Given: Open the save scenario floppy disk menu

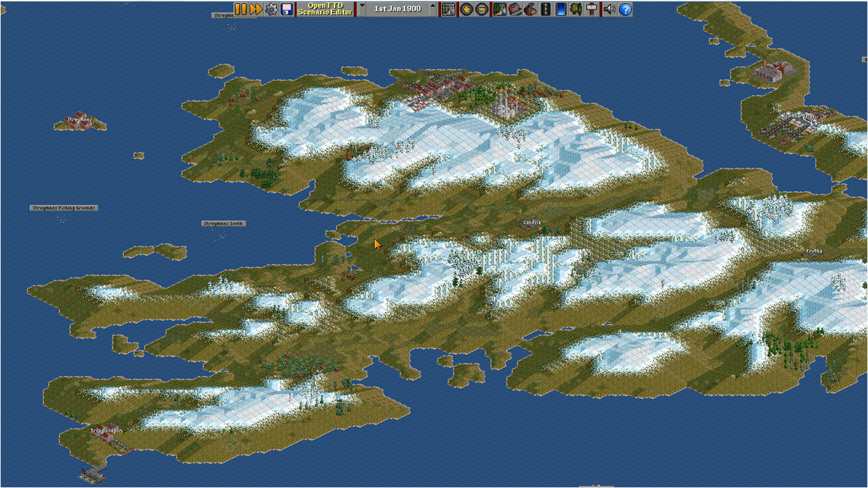Looking at the screenshot, I should [287, 9].
